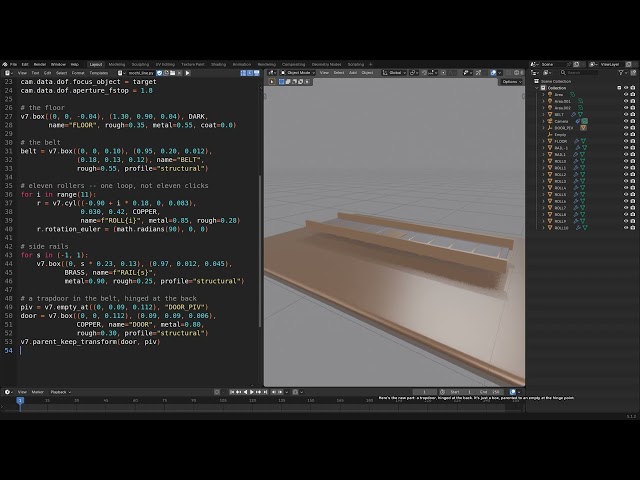
Task: Click the Scene name field
Action: [x=553, y=64]
